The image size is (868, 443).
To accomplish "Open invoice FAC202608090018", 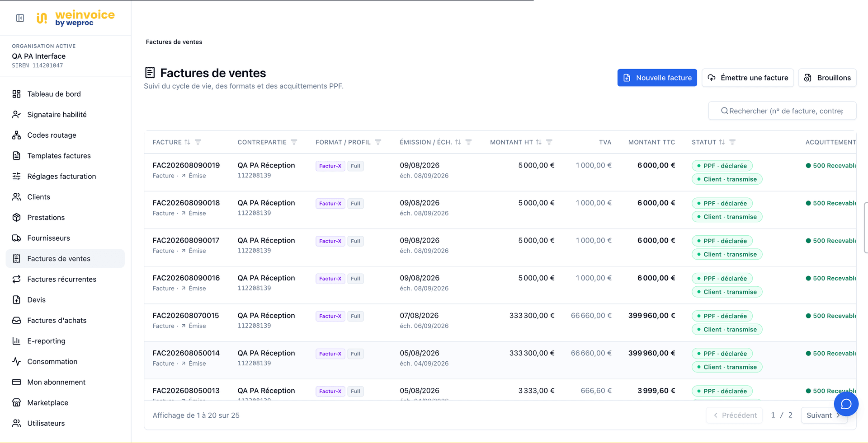I will (x=186, y=203).
